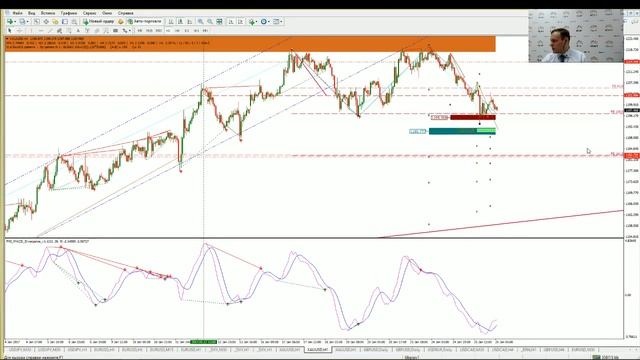Open the Справка menu
The width and height of the screenshot is (640, 360).
(125, 13)
